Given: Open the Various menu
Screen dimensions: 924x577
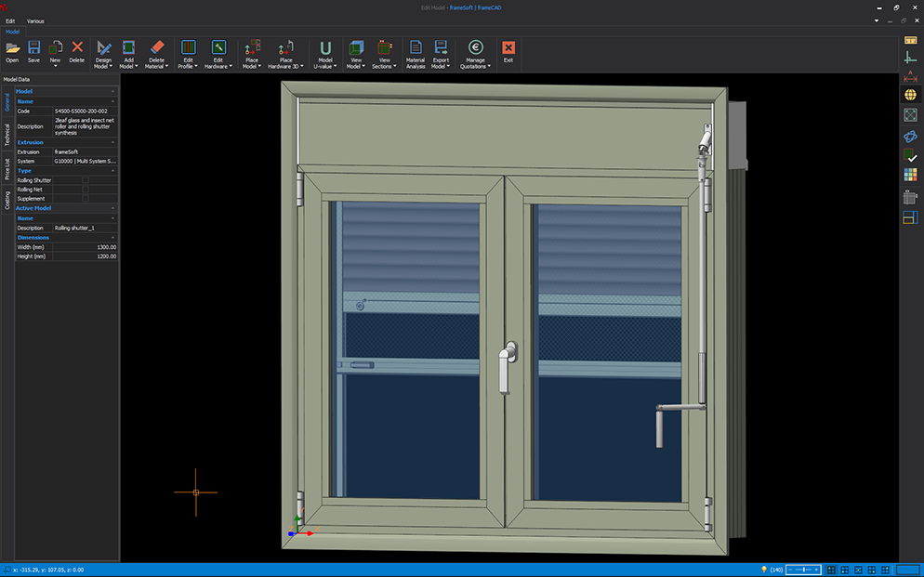Looking at the screenshot, I should coord(35,21).
